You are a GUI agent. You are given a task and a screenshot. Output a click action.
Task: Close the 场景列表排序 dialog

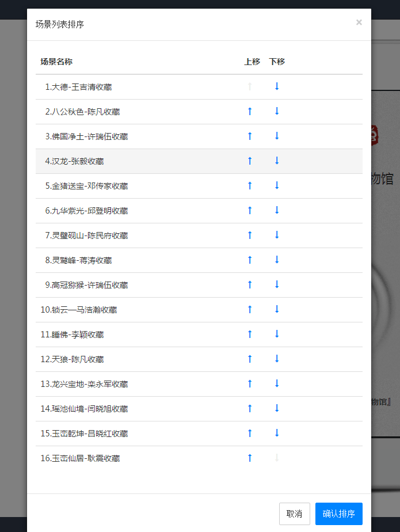[359, 22]
